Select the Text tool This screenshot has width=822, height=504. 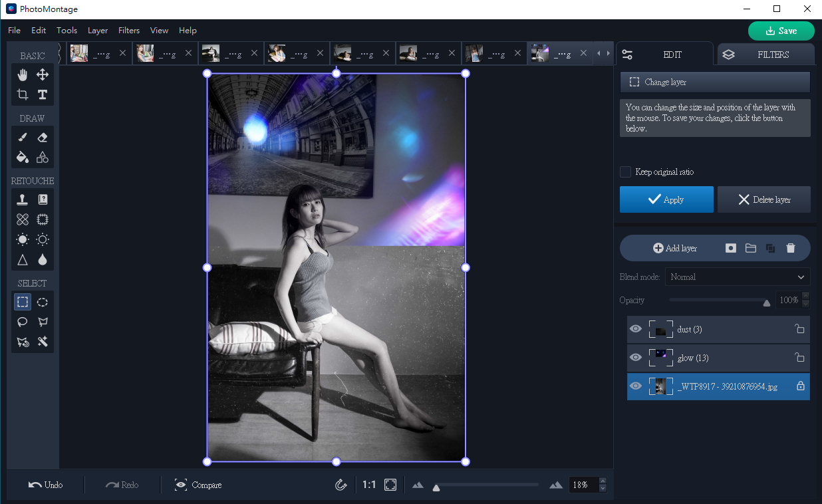(43, 94)
